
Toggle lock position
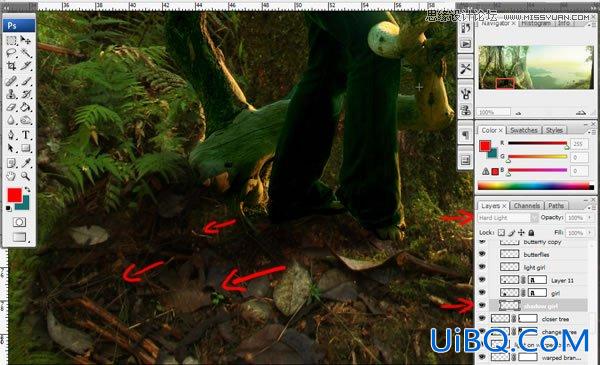tap(521, 233)
